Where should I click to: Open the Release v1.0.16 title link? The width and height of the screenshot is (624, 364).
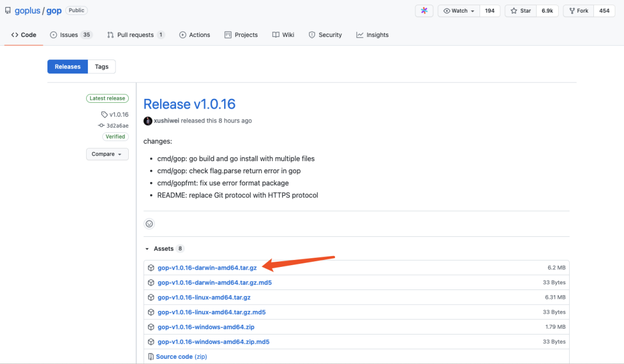190,104
